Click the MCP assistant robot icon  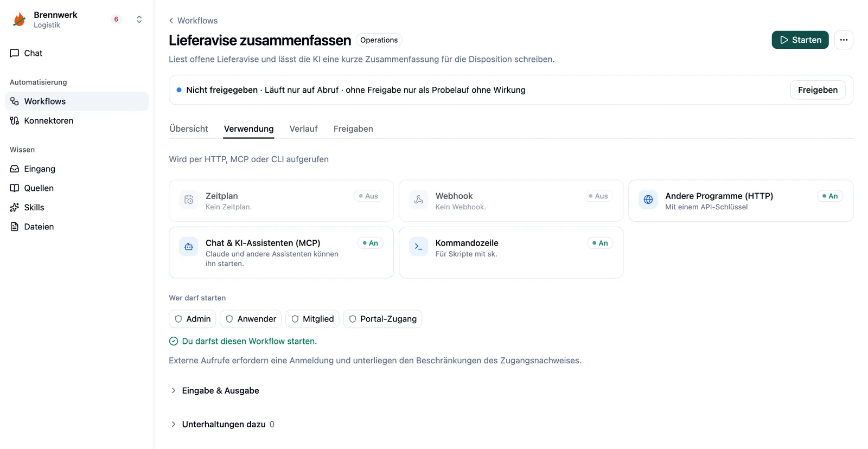pyautogui.click(x=189, y=247)
